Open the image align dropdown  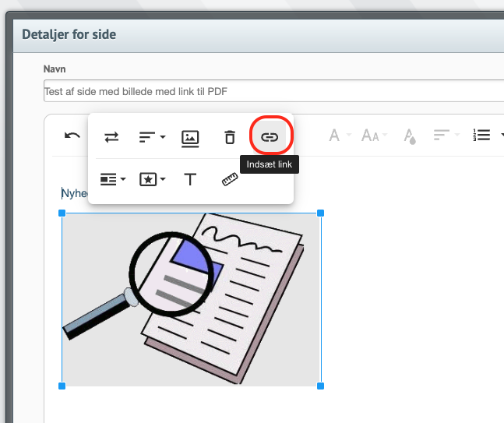point(152,137)
